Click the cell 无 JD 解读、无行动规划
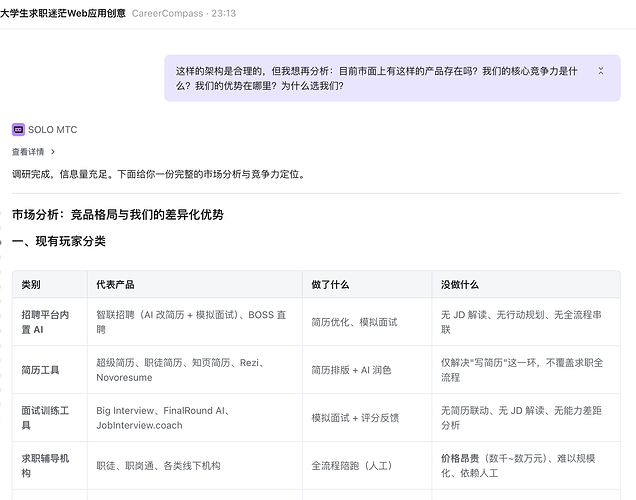This screenshot has height=500, width=636. click(x=526, y=322)
